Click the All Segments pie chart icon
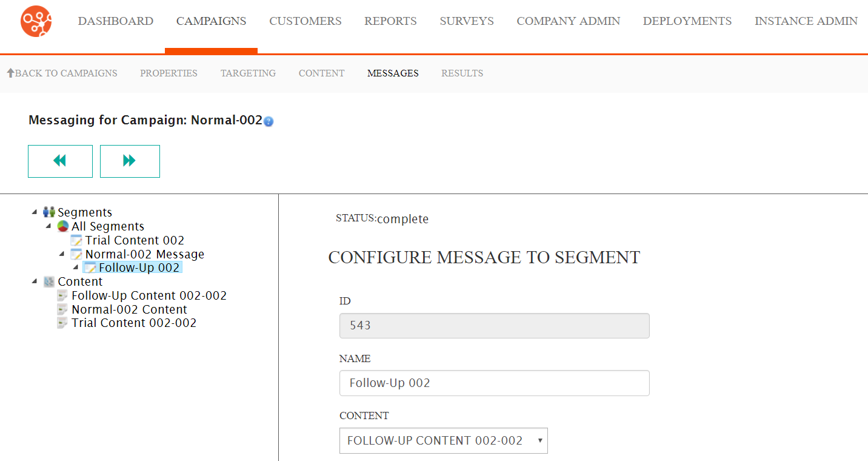The height and width of the screenshot is (461, 868). (x=63, y=226)
